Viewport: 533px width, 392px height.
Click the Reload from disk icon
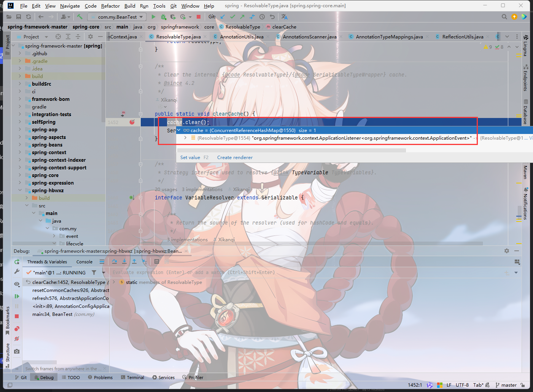coord(29,17)
